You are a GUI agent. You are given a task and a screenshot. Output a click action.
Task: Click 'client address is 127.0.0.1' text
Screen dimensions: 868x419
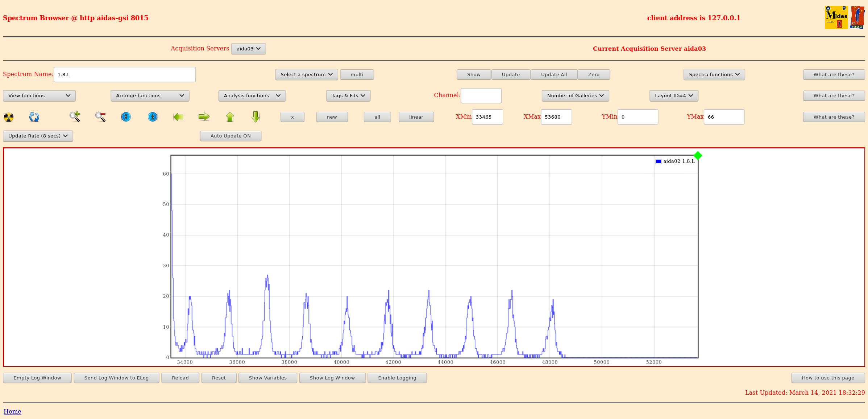(694, 18)
